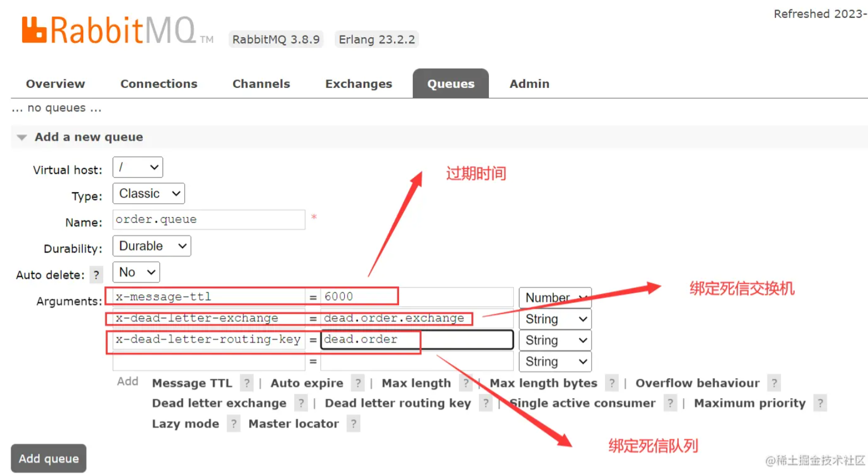Click the Maximum priority shortcut

click(750, 403)
